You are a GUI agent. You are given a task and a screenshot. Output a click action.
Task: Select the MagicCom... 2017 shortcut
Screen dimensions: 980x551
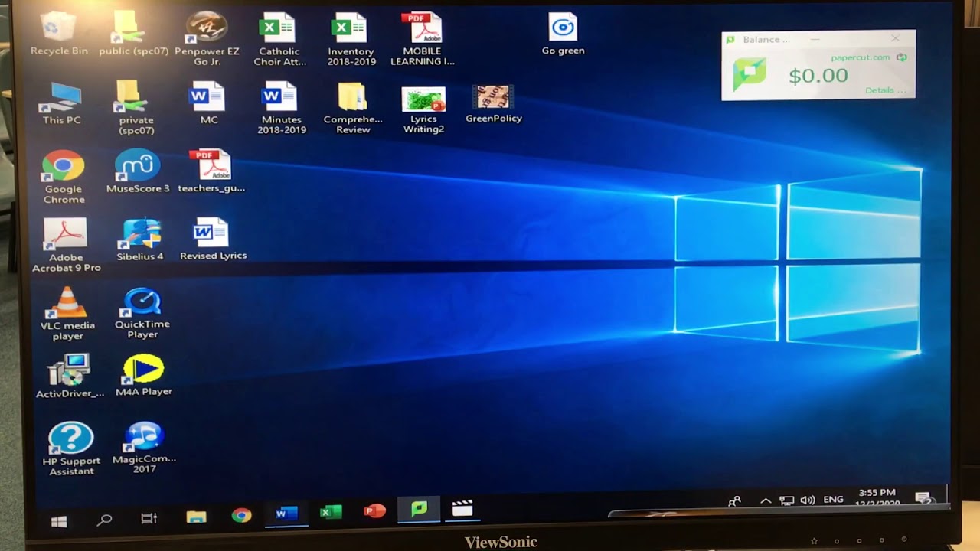(x=144, y=447)
